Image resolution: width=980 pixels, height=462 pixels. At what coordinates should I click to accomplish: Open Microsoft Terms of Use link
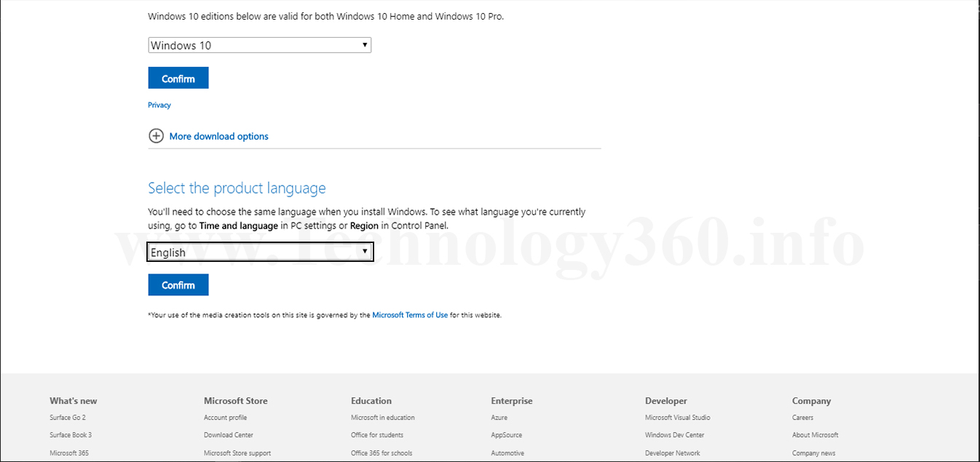pos(410,315)
